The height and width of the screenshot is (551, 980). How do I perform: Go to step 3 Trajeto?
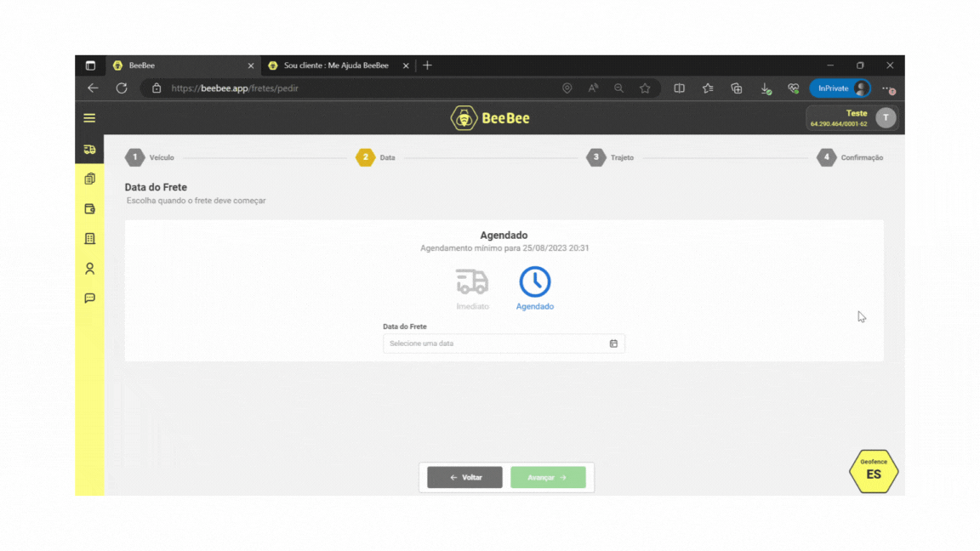(x=610, y=157)
